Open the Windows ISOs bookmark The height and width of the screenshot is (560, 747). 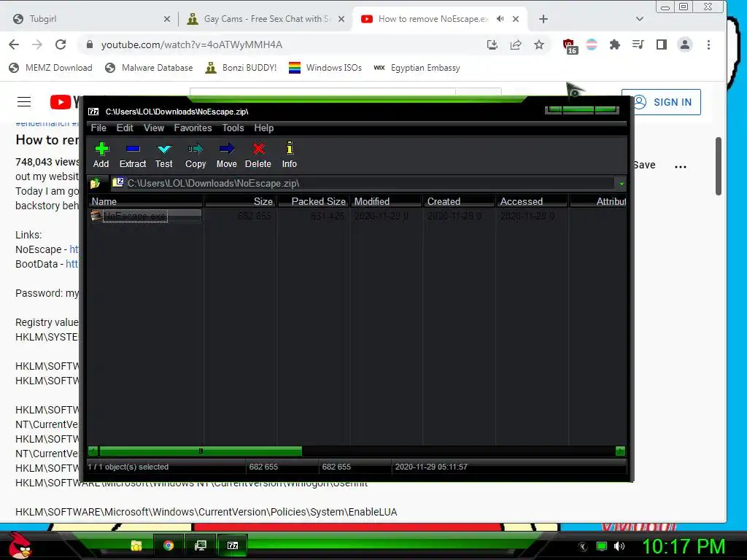point(325,68)
